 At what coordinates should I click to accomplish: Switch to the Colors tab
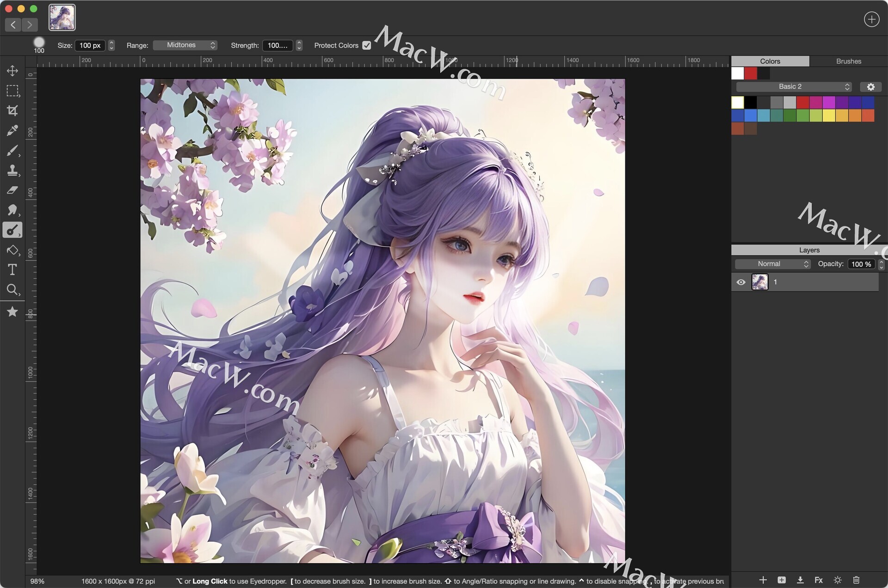[770, 61]
